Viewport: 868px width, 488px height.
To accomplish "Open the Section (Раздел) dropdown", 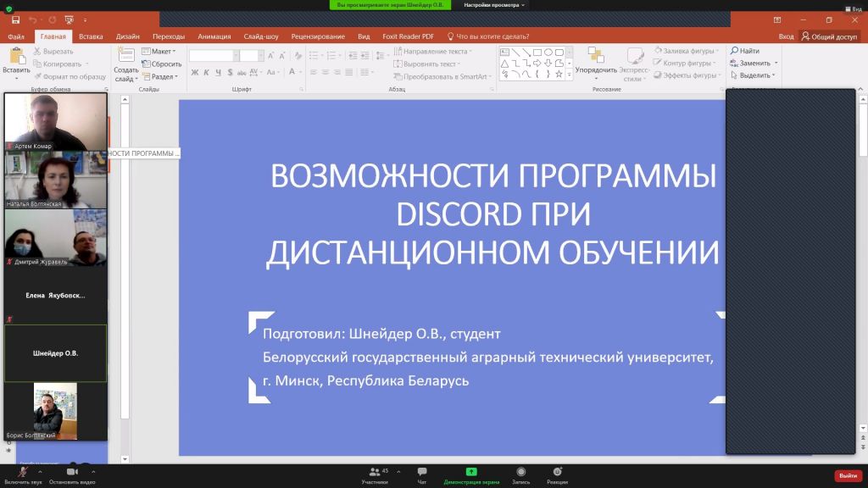I will tap(161, 76).
